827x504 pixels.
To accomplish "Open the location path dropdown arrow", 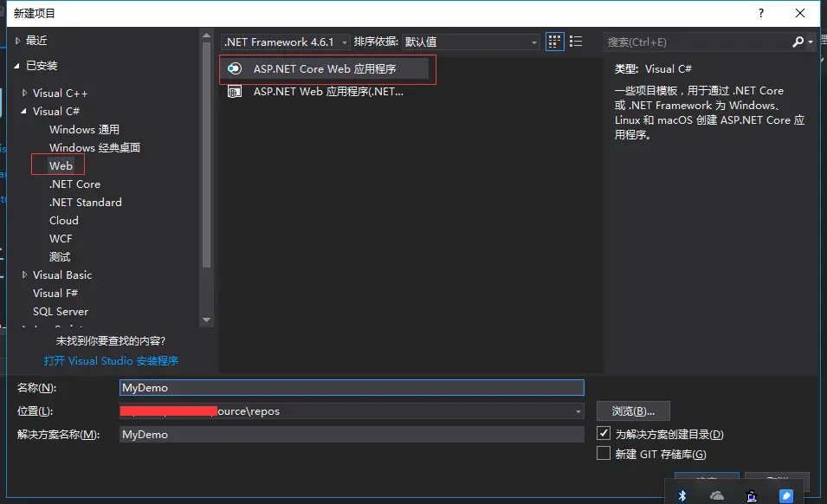I will tap(578, 411).
